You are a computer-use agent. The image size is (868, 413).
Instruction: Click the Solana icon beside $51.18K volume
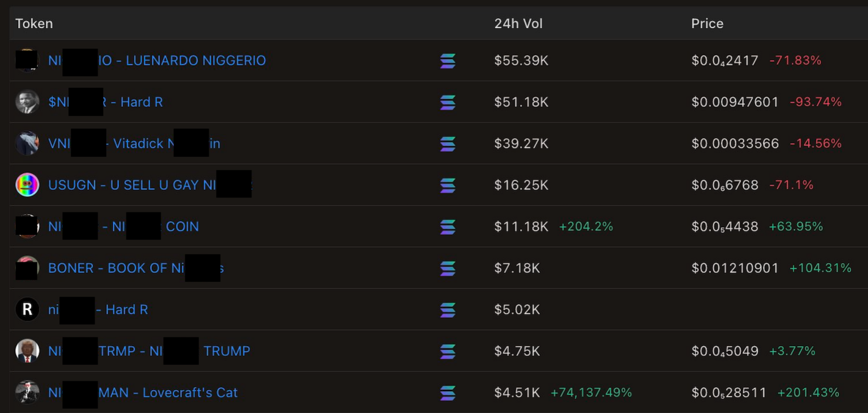point(447,102)
